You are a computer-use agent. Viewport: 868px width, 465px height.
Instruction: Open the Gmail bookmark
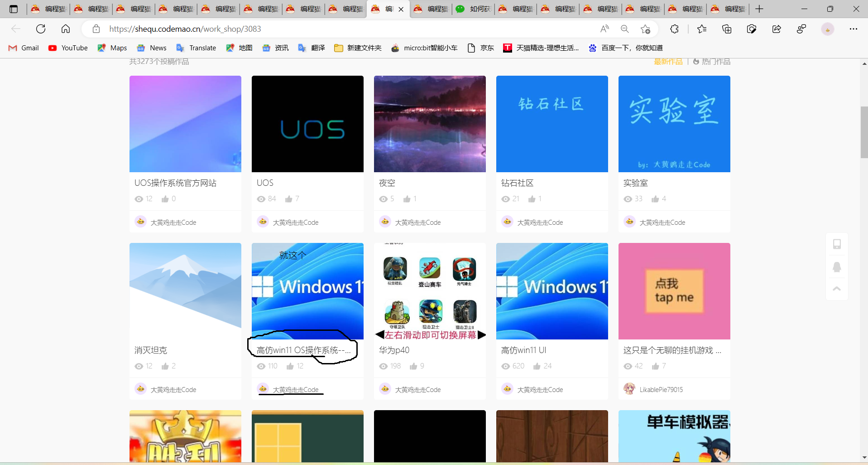point(24,48)
